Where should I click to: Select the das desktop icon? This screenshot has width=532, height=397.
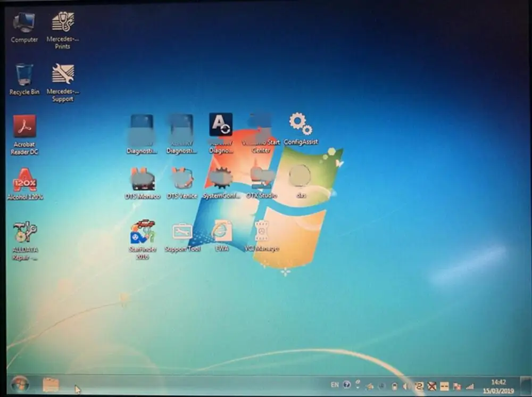click(301, 181)
